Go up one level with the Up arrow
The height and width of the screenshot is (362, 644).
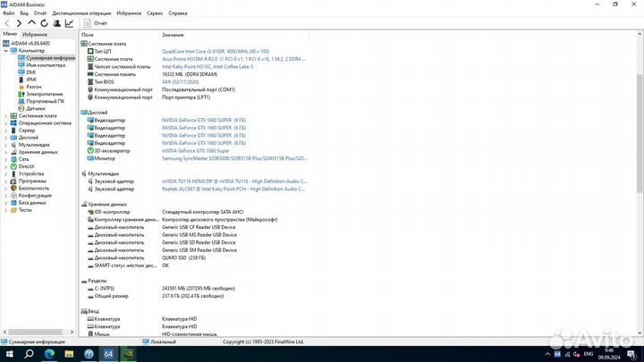pyautogui.click(x=33, y=23)
